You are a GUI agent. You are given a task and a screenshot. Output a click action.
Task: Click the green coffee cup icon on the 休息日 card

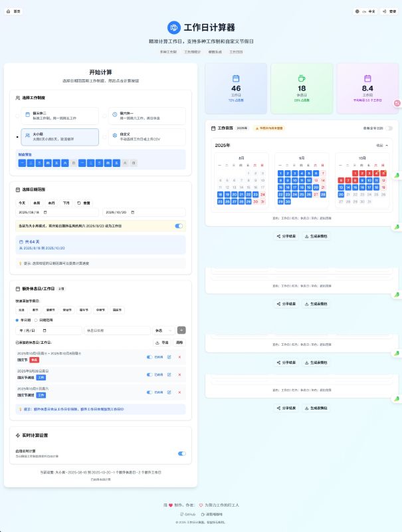pos(302,78)
